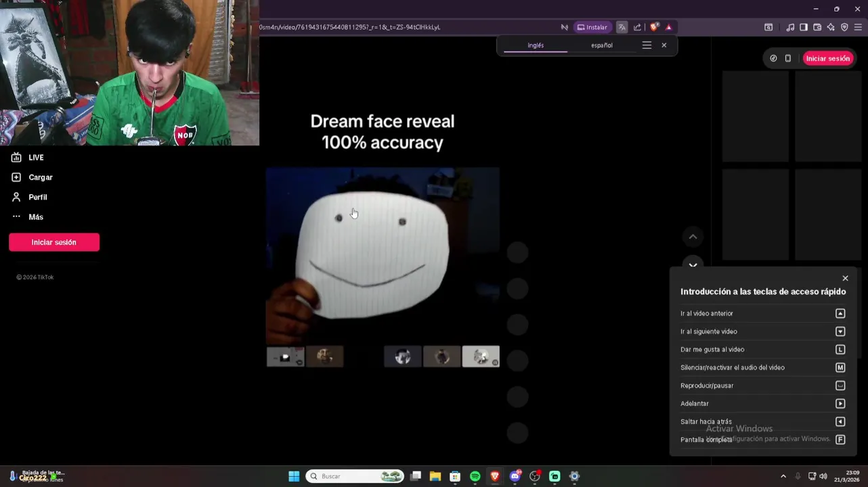This screenshot has width=868, height=487.
Task: Click the taskbar Buscar search box
Action: coord(355,476)
